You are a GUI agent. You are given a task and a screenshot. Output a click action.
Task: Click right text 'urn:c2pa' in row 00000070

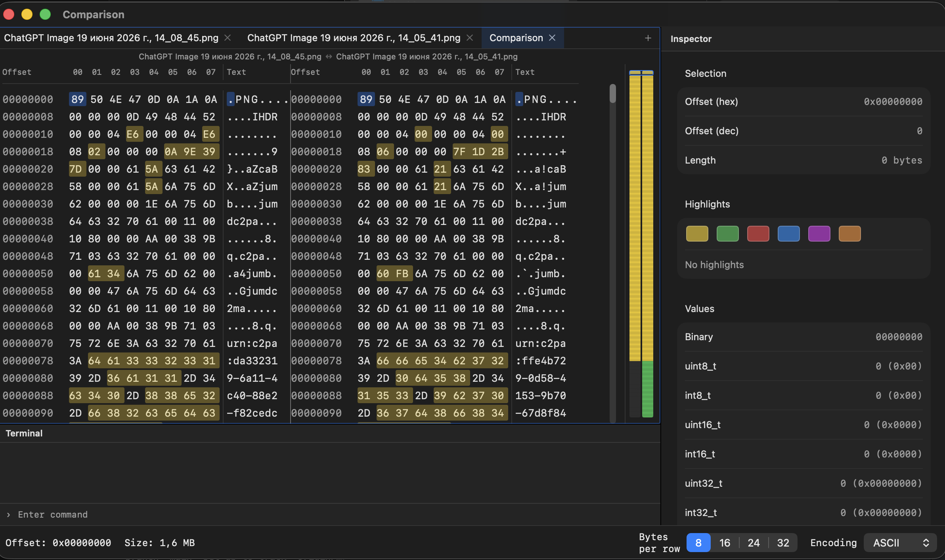click(x=541, y=343)
